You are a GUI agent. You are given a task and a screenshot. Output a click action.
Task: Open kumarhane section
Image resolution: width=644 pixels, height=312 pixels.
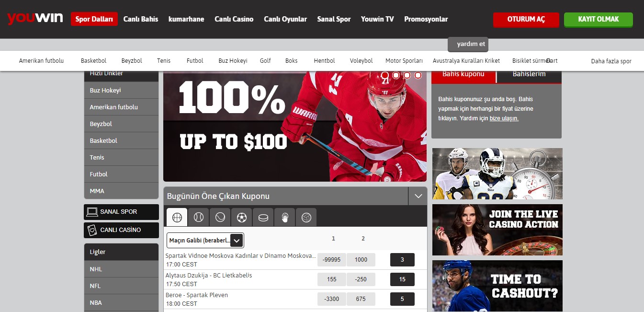point(186,19)
